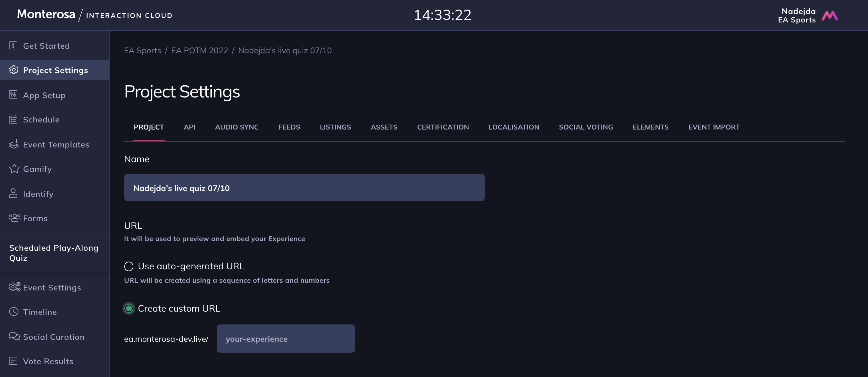
Task: Click the Event Templates layers icon
Action: (x=13, y=144)
